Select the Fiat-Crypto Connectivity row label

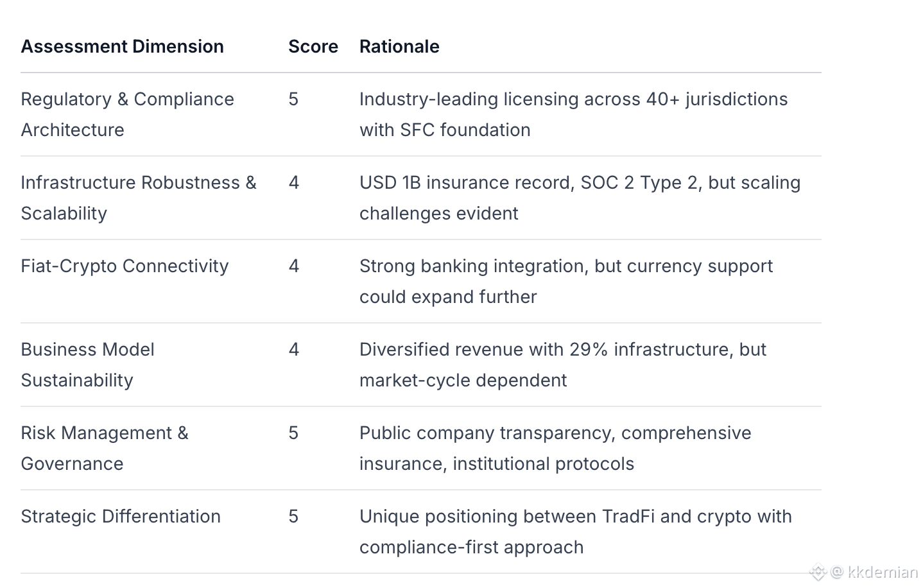tap(125, 266)
